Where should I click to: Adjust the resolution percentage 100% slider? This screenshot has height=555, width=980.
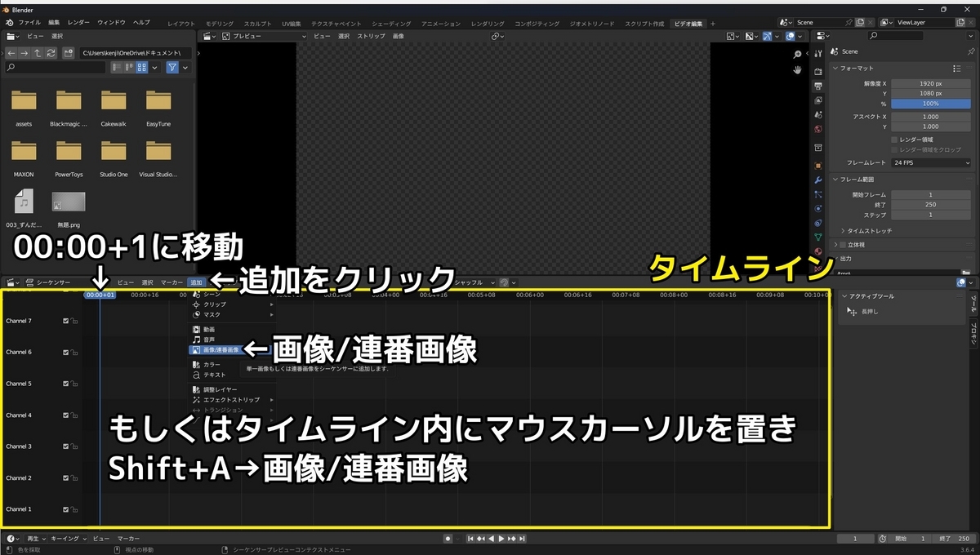click(931, 104)
